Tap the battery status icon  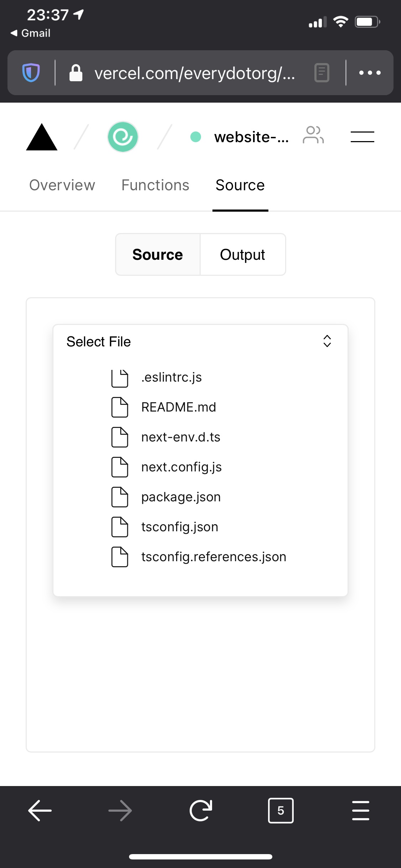point(367,22)
